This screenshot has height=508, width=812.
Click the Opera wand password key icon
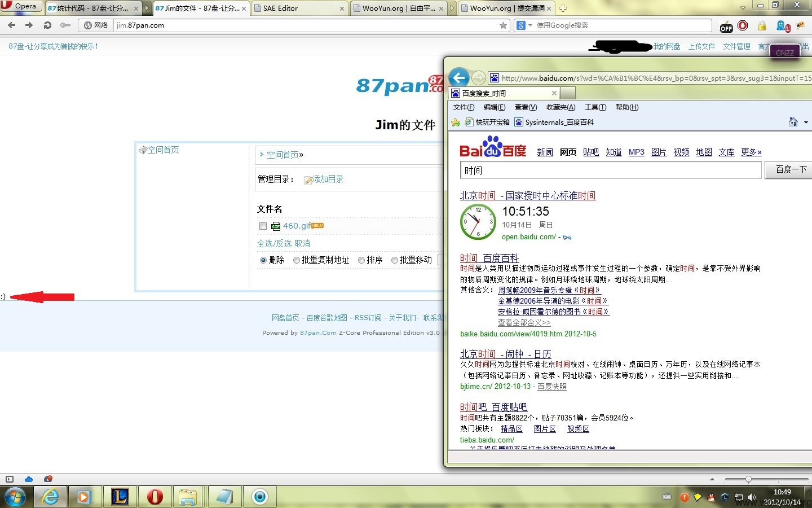(x=65, y=25)
